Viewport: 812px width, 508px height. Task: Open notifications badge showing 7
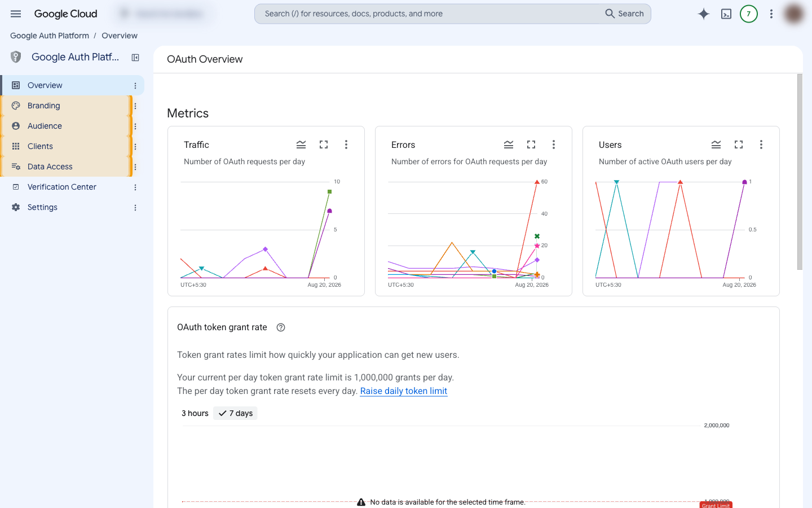point(749,14)
